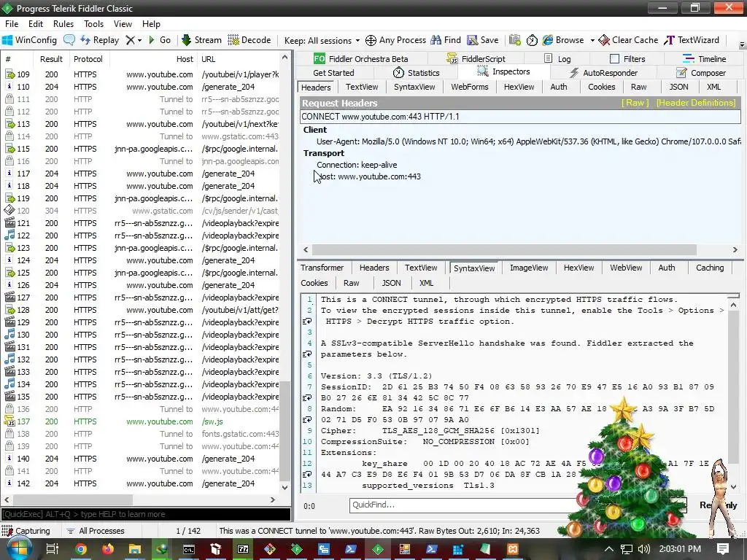
Task: Click the Header Definitions link
Action: 695,103
